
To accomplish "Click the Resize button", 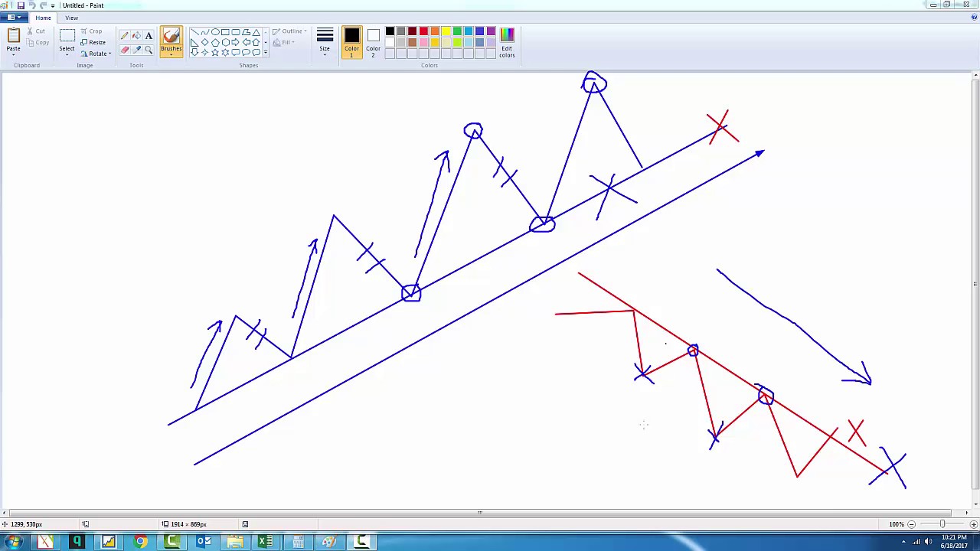I will click(93, 42).
